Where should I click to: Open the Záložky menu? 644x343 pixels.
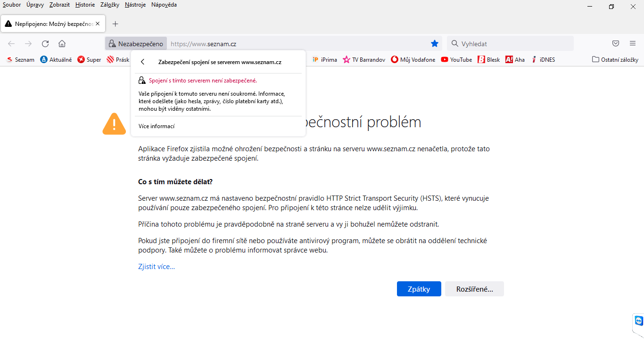(110, 5)
